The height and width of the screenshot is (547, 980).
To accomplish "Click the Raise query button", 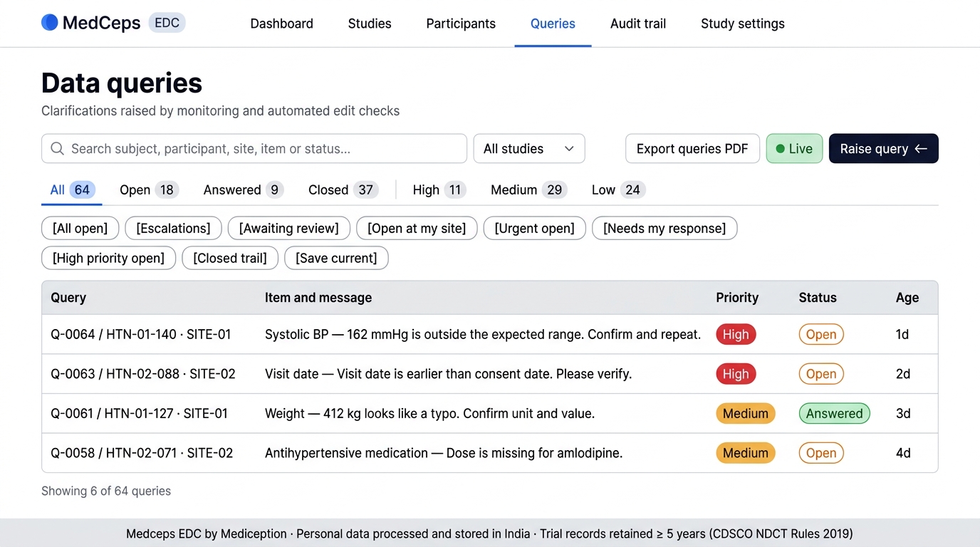I will coord(884,149).
